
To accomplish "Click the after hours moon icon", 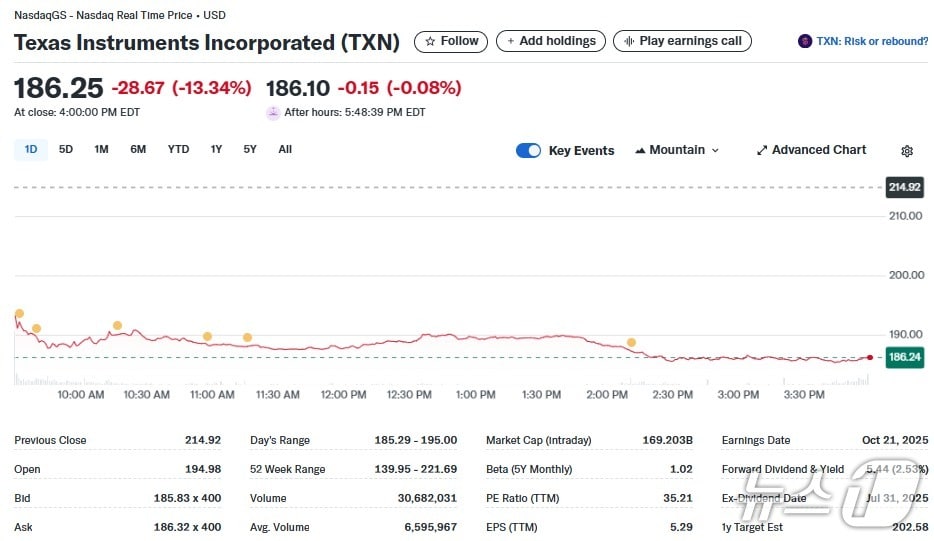I will [x=273, y=113].
